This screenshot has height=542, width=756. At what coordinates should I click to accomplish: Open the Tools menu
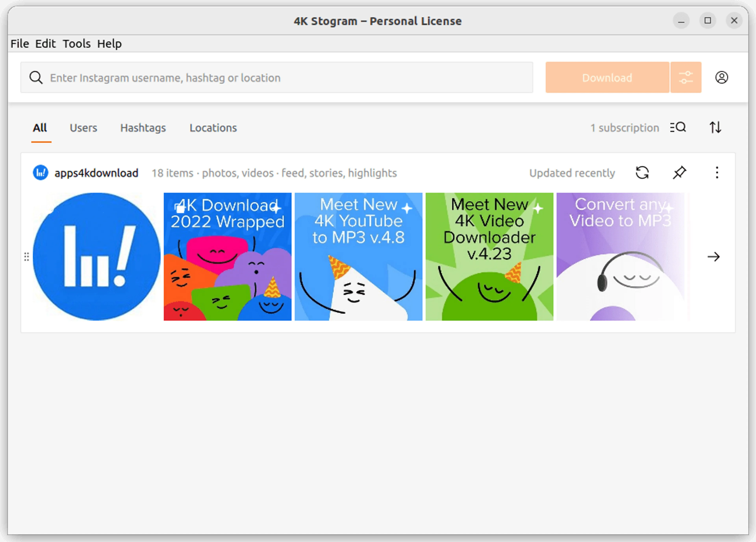77,44
